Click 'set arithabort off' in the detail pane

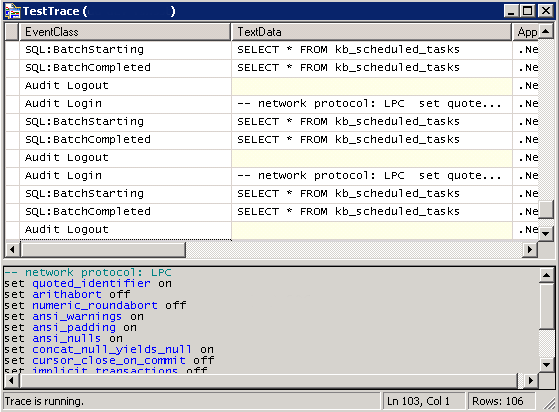tap(67, 294)
